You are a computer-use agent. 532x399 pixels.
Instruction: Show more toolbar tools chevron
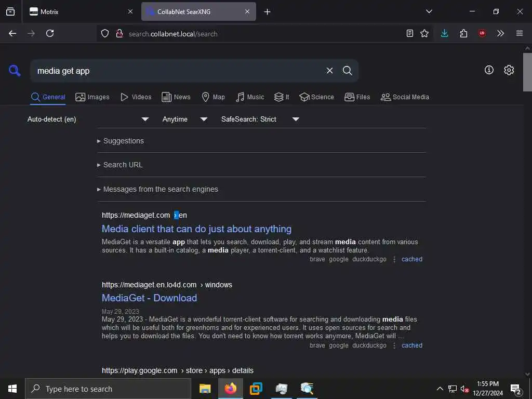click(500, 33)
